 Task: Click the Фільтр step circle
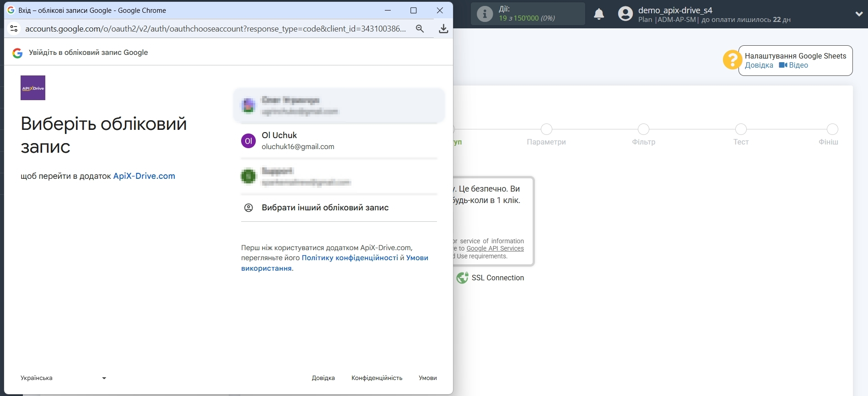point(644,129)
